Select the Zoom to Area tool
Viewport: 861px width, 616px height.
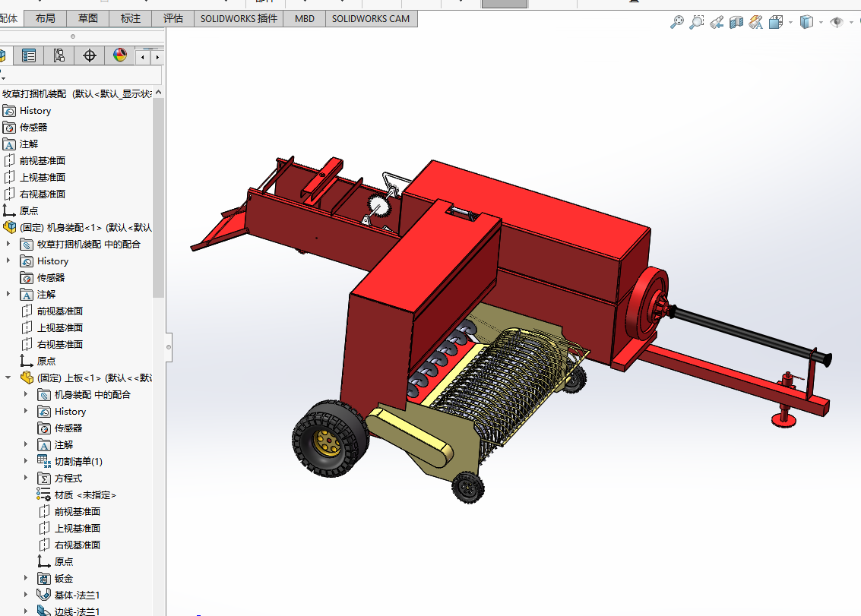(x=697, y=22)
